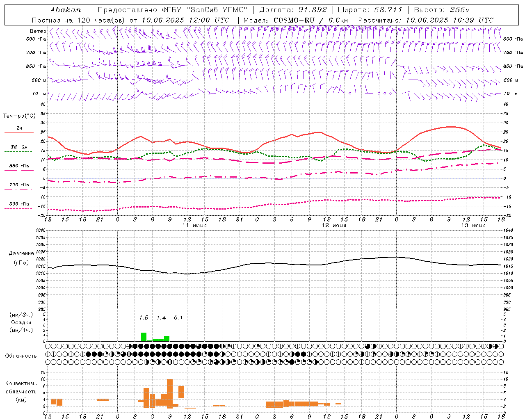
Task: Click the elevation value Высота: 255м
Action: coord(442,10)
